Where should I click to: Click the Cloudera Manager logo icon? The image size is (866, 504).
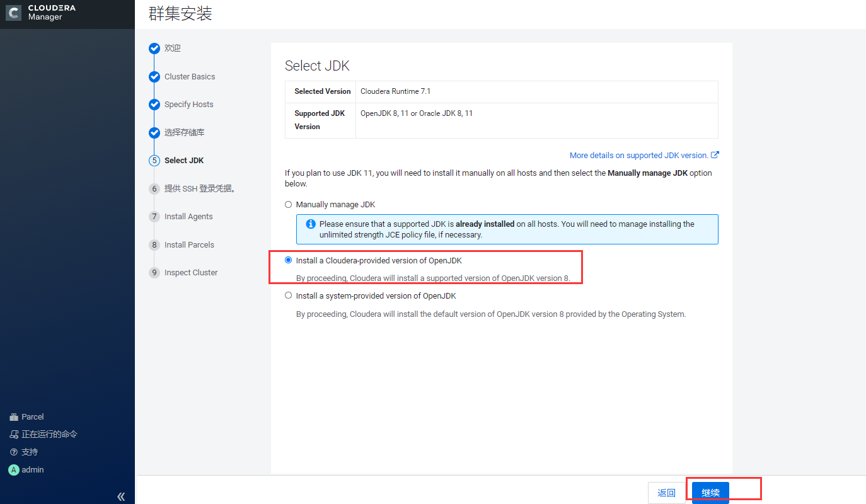14,13
